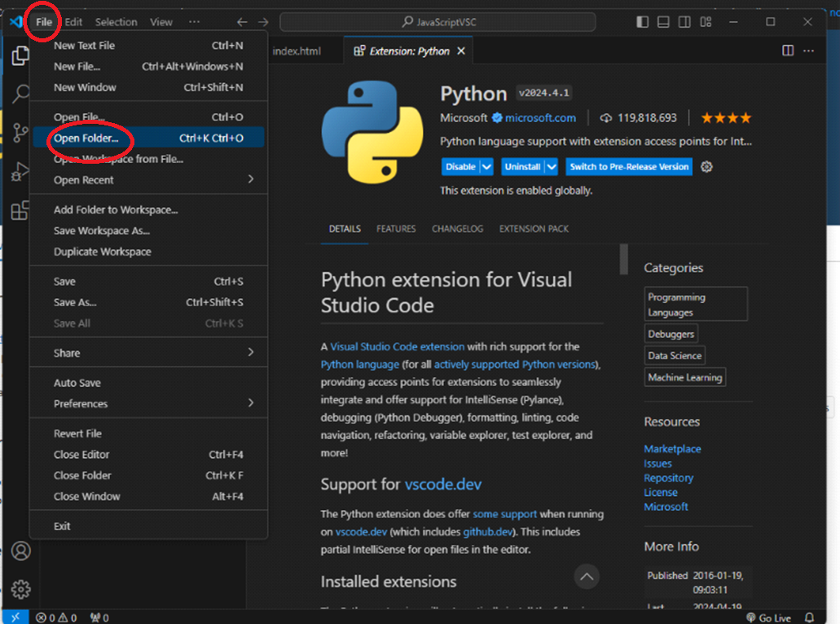Open the Manage gear at bottom left

(x=20, y=589)
